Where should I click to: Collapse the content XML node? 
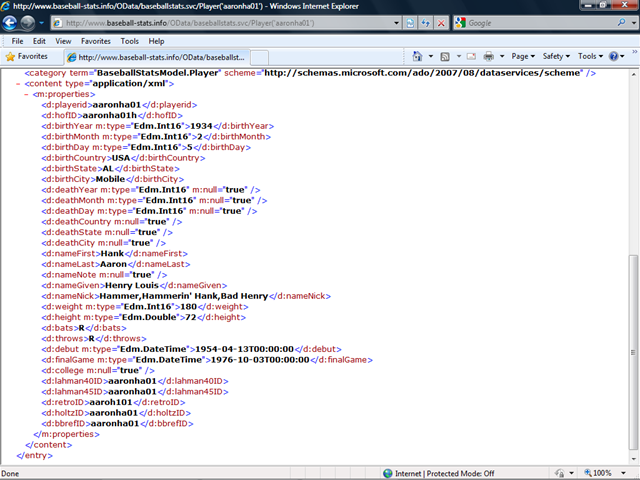click(x=18, y=84)
